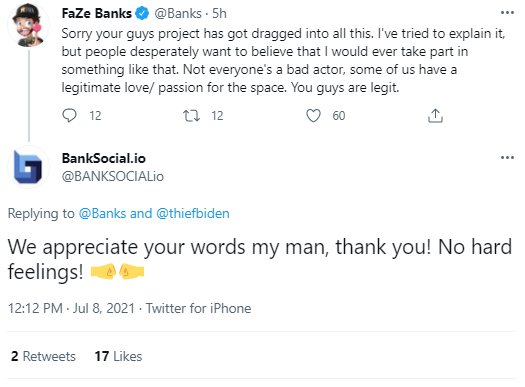
Task: Open the 5h timestamp on Banks' tweet
Action: pos(219,13)
